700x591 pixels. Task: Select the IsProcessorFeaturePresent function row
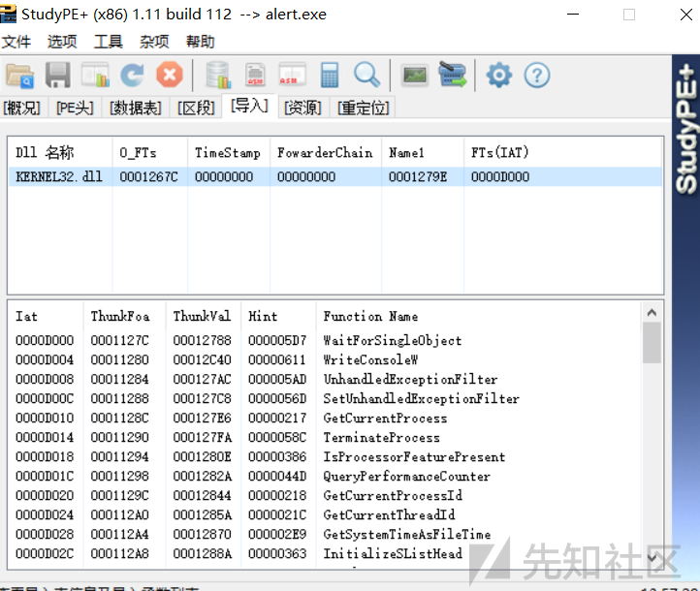[x=325, y=456]
